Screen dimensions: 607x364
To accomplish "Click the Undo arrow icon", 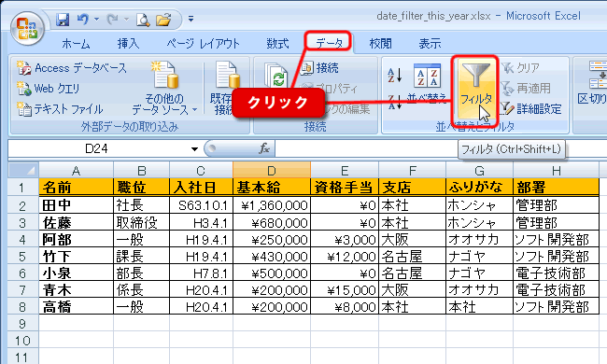I will point(82,19).
